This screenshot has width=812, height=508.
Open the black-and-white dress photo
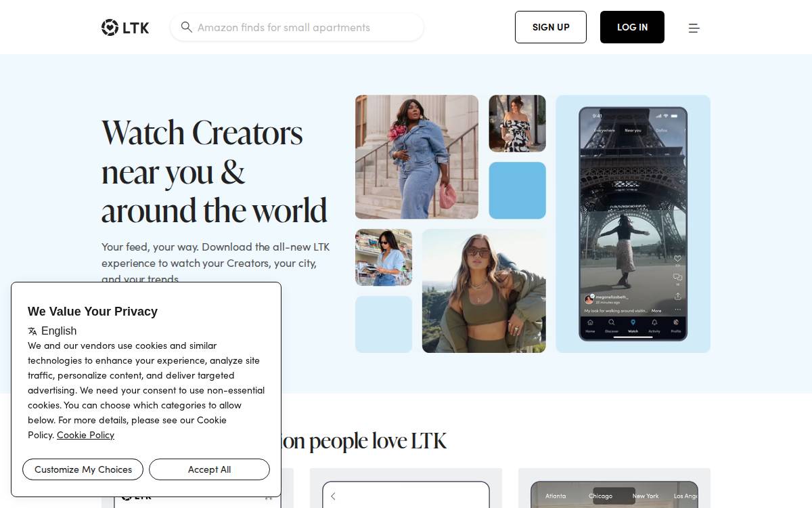518,123
